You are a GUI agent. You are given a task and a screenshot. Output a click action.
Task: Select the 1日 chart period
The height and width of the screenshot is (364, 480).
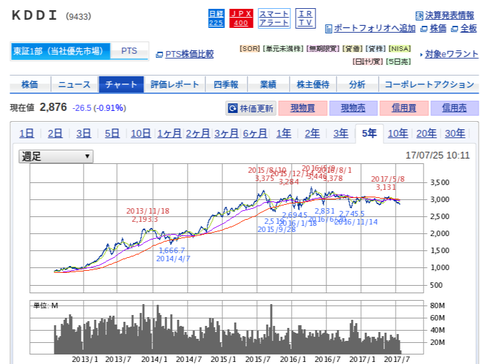(27, 134)
